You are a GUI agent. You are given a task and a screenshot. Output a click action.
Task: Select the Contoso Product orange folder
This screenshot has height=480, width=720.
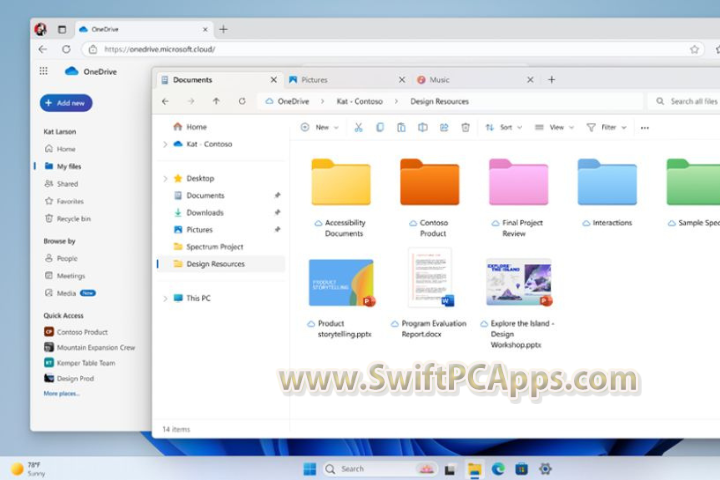[430, 182]
